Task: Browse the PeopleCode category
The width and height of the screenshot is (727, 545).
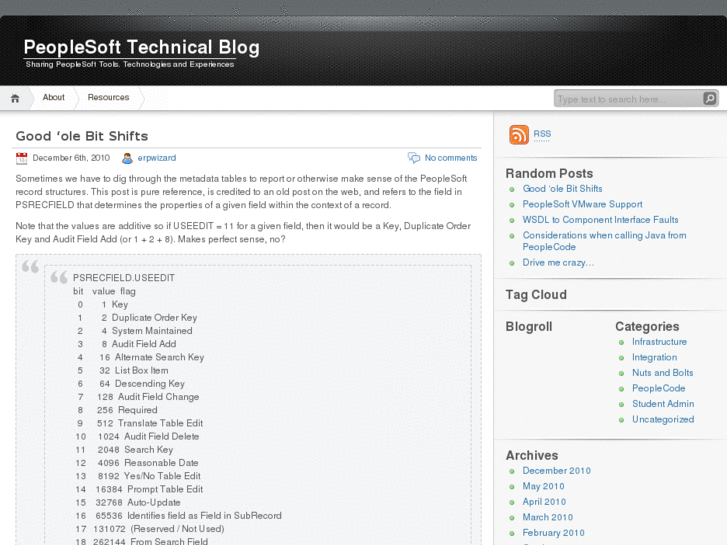Action: click(658, 388)
